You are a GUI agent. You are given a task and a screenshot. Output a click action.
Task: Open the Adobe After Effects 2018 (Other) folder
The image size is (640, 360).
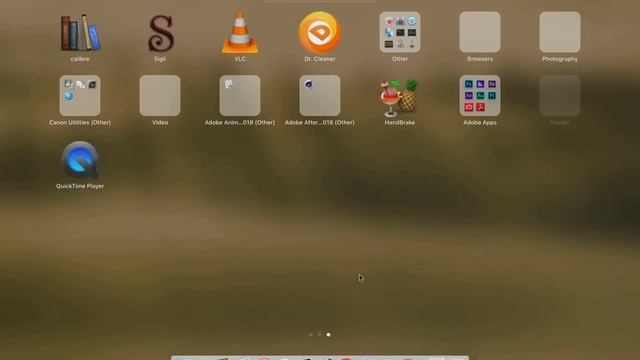(320, 96)
